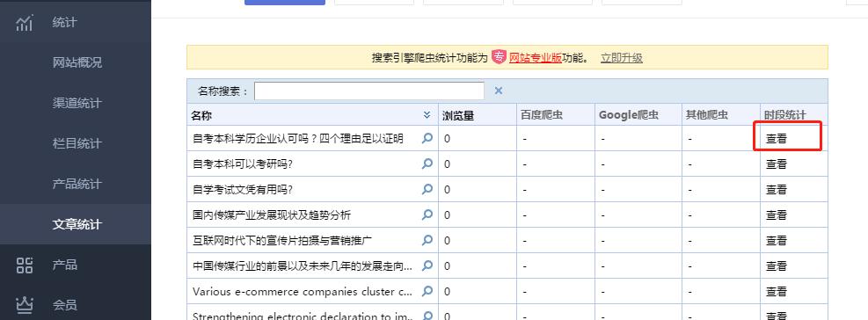Click 查看 for 中国传媒行业的前景 row
The height and width of the screenshot is (320, 868).
(x=777, y=265)
